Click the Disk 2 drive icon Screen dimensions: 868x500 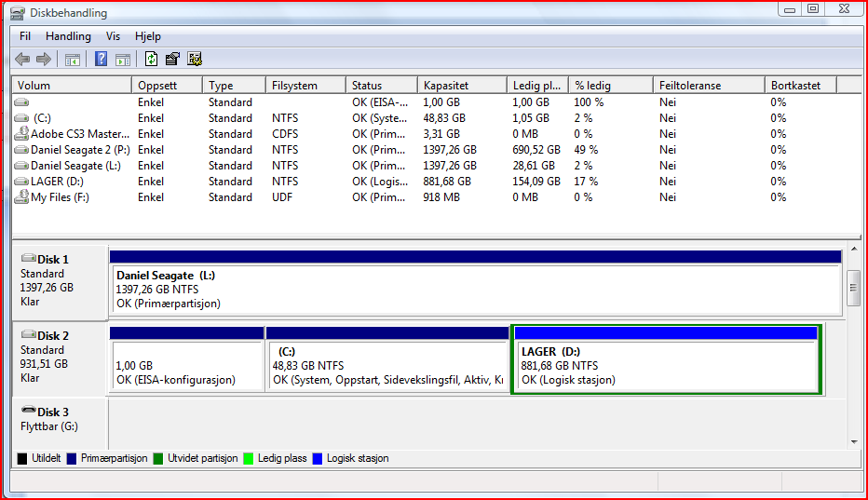28,334
